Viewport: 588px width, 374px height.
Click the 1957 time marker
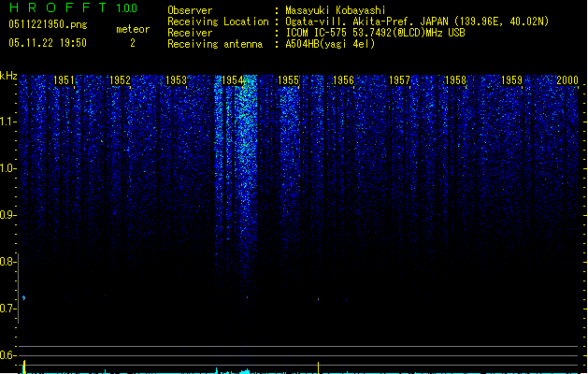click(x=399, y=80)
